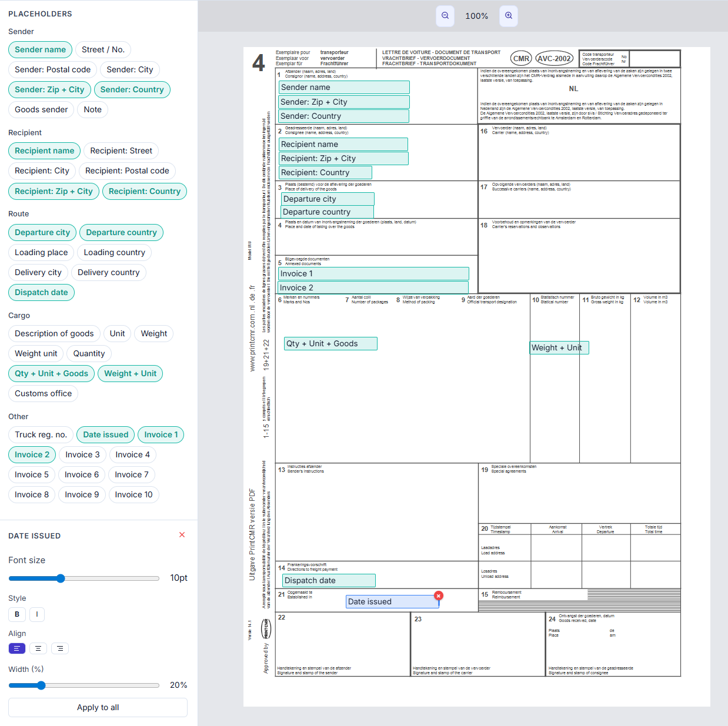This screenshot has height=726, width=728.
Task: Add Invoice 8 placeholder
Action: (x=32, y=494)
